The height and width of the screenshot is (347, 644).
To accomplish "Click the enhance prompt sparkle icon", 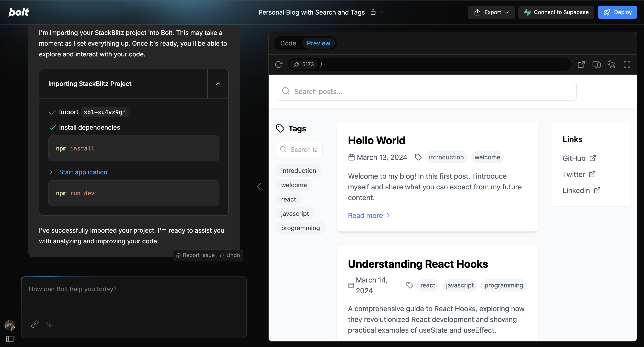I will (x=49, y=324).
